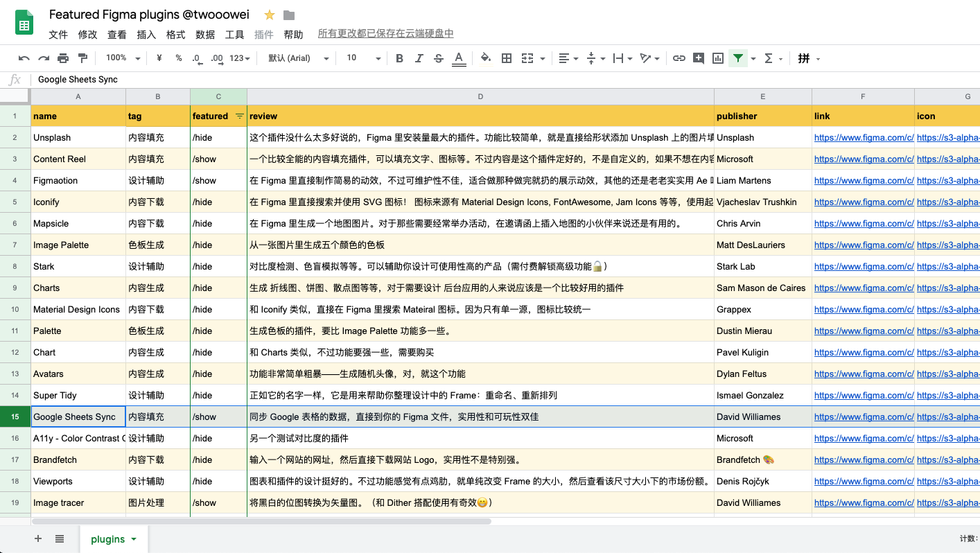Image resolution: width=980 pixels, height=553 pixels.
Task: Open the Arial font family dropdown
Action: (x=298, y=58)
